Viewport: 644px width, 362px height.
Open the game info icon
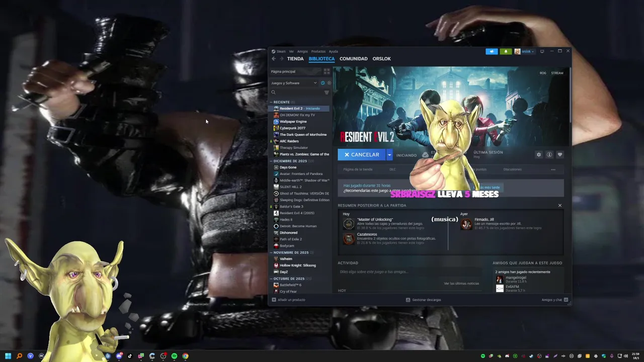549,155
